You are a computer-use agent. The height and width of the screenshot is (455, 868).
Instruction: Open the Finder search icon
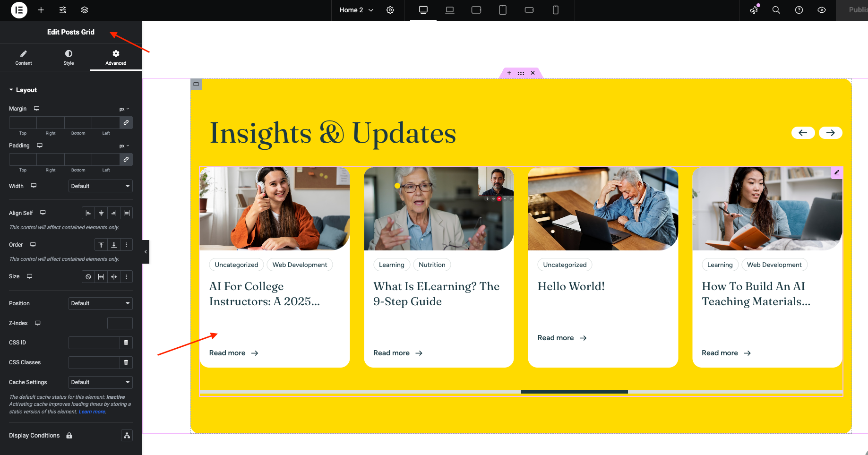pyautogui.click(x=776, y=10)
